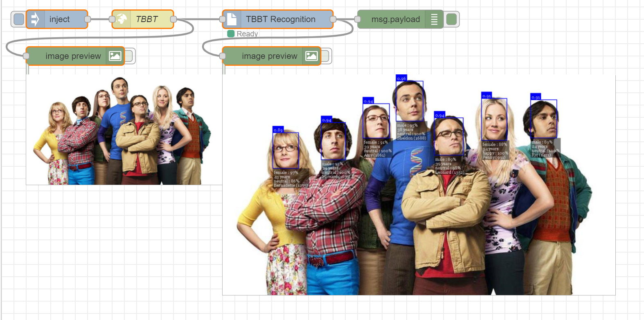Image resolution: width=644 pixels, height=320 pixels.
Task: Select the TBBT Recognition node
Action: (278, 19)
